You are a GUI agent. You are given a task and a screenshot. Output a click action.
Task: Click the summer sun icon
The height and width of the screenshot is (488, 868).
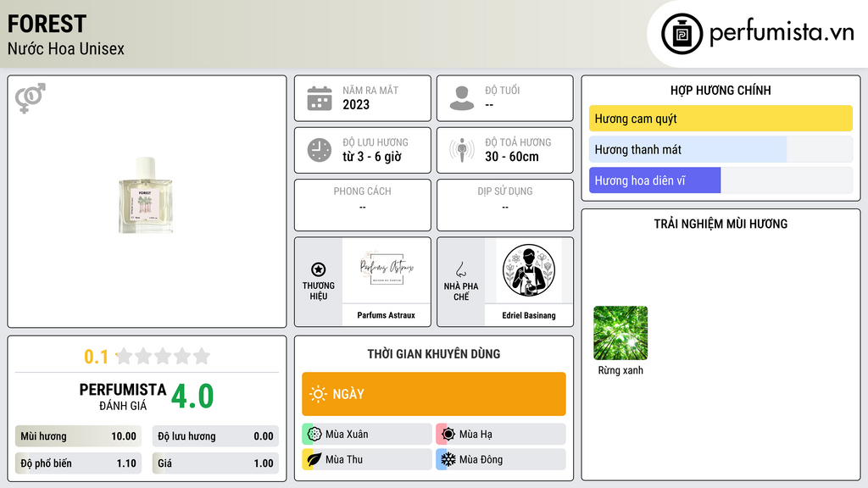pyautogui.click(x=448, y=435)
